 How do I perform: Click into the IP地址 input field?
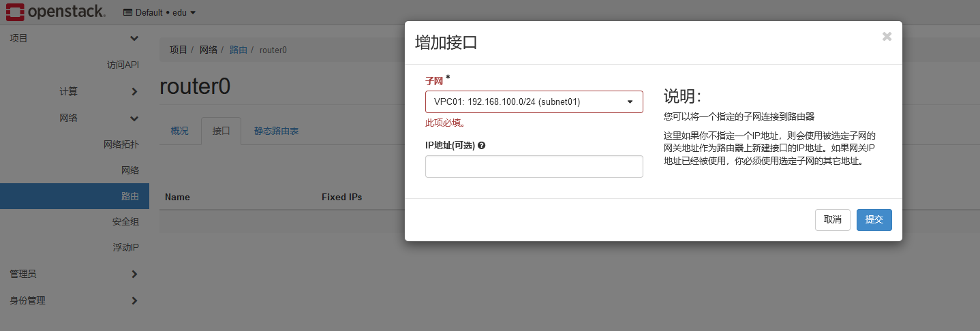[534, 166]
